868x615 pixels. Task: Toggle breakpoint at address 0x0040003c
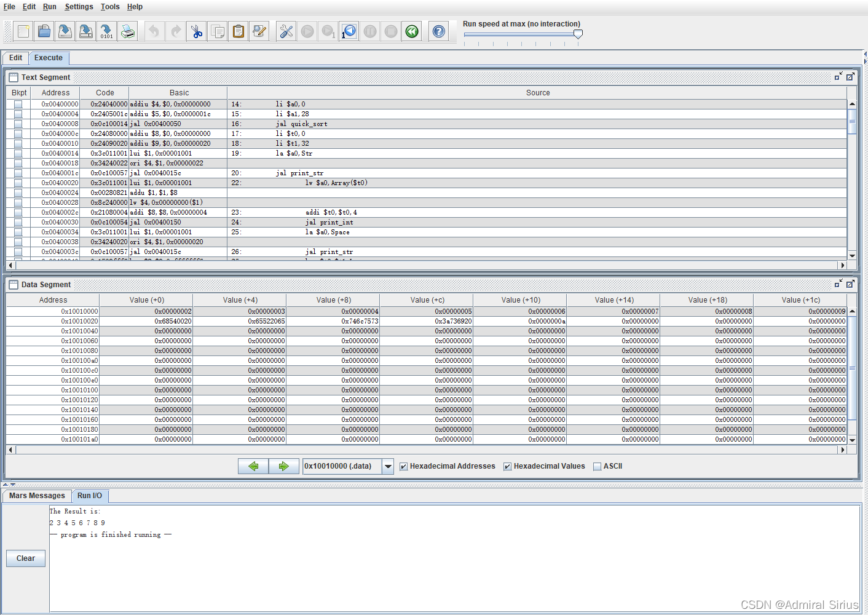[18, 252]
